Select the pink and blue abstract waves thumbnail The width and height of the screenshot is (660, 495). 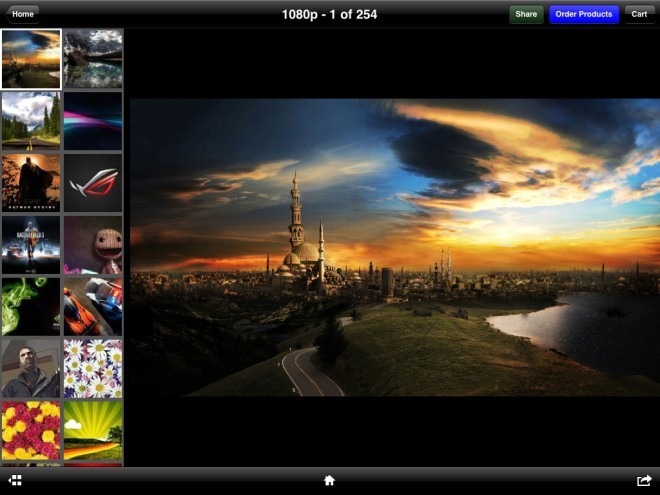pos(93,121)
